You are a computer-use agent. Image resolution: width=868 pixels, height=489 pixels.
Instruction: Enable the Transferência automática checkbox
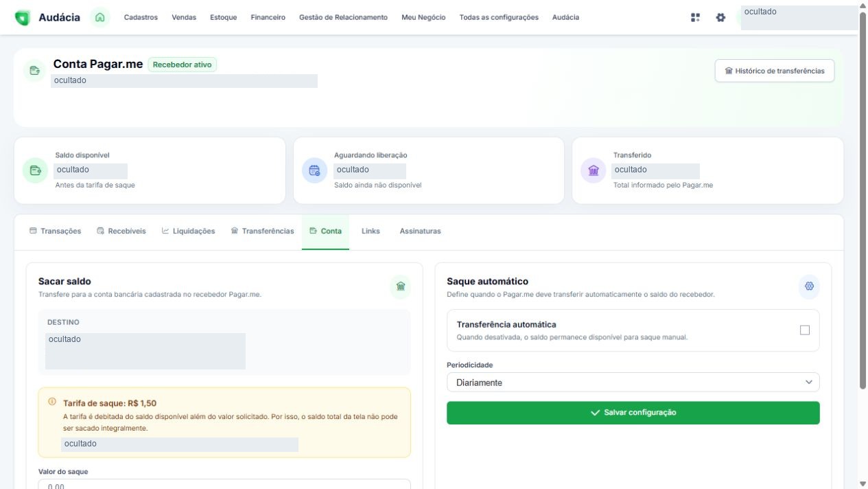pyautogui.click(x=805, y=330)
